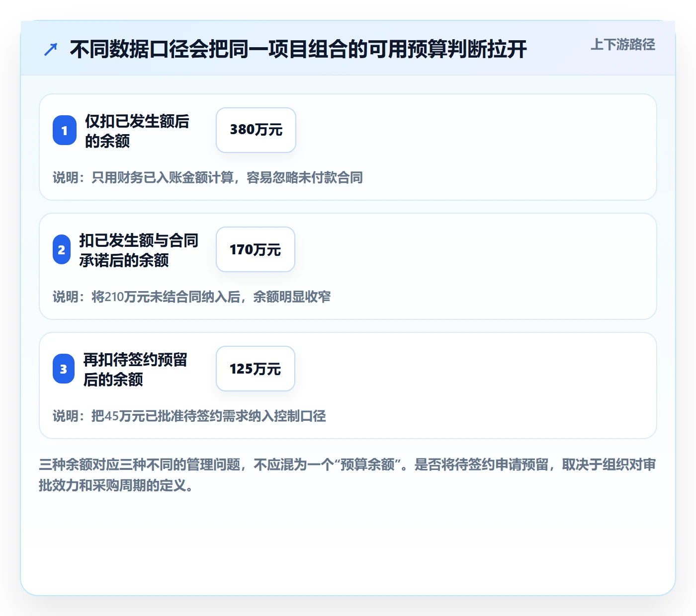This screenshot has width=696, height=616.
Task: Click the blue arrow icon in the header
Action: coord(51,50)
